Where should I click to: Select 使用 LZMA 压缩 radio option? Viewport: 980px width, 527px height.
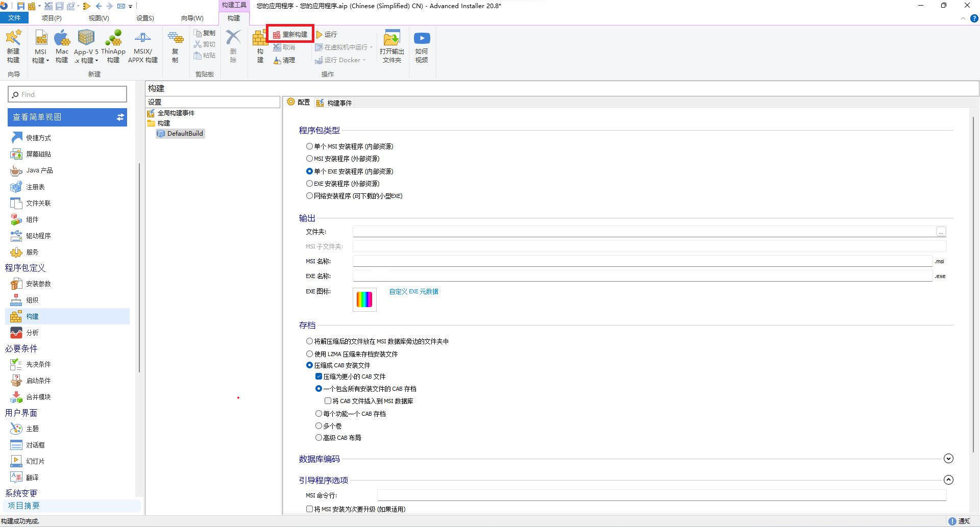pos(309,354)
